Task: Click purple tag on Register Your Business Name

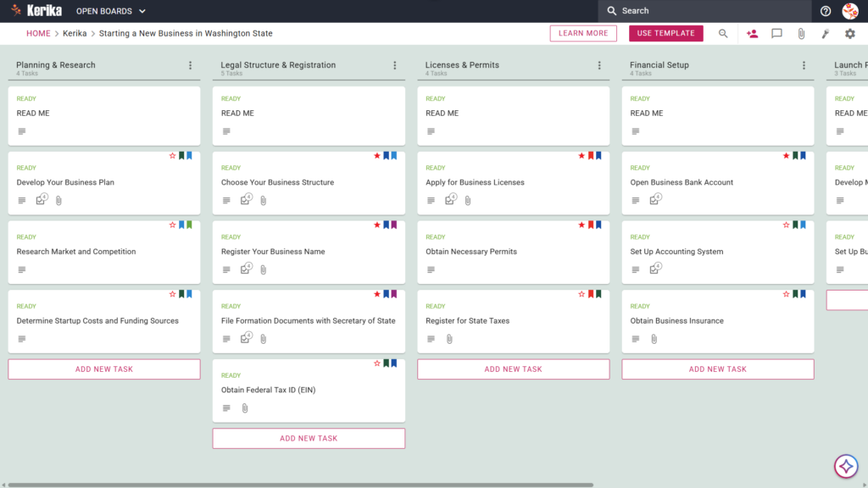Action: [x=394, y=225]
